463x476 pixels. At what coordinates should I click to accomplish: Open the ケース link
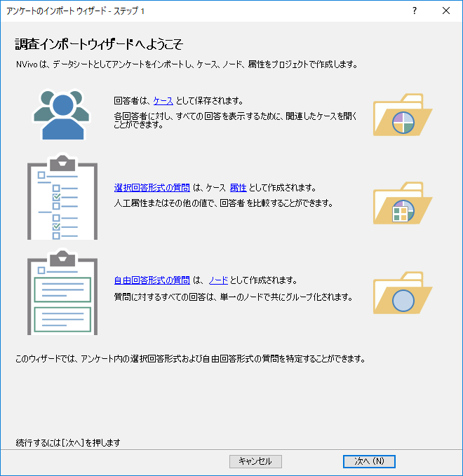[x=163, y=101]
